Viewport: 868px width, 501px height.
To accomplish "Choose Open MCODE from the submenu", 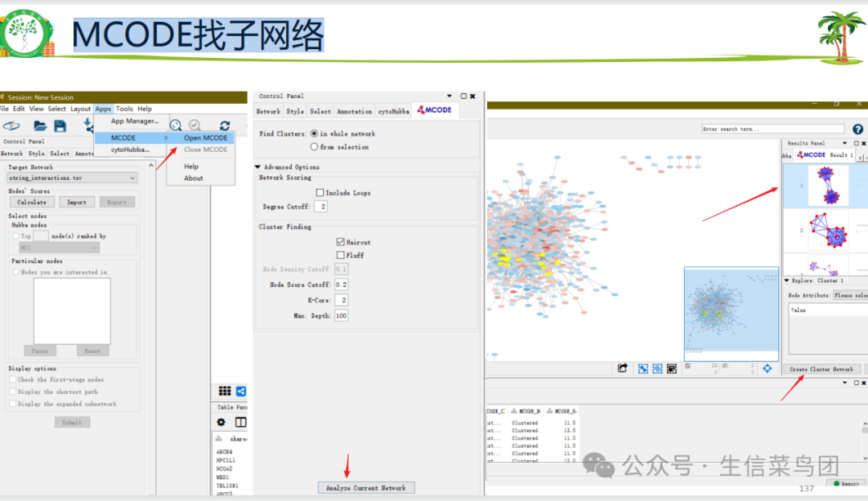I will (206, 138).
